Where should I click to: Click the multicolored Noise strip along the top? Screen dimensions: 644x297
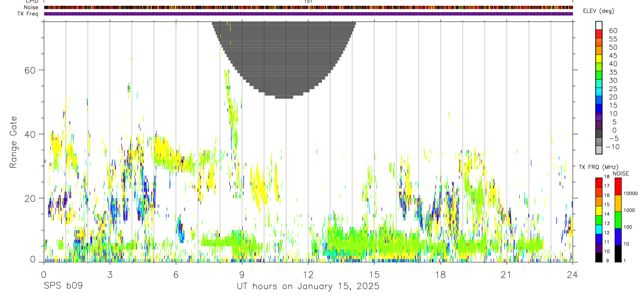pos(308,7)
